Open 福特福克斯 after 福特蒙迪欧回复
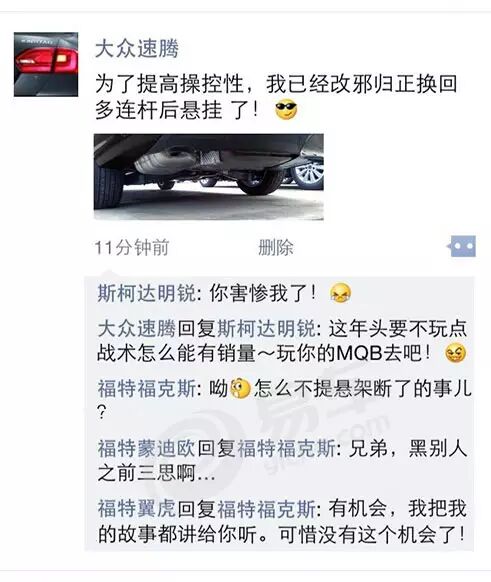491x582 pixels. pos(287,448)
